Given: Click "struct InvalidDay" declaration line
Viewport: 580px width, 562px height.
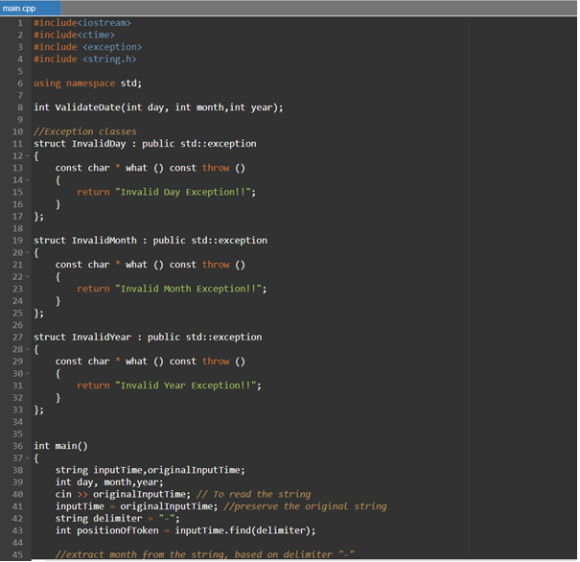Looking at the screenshot, I should coord(145,144).
